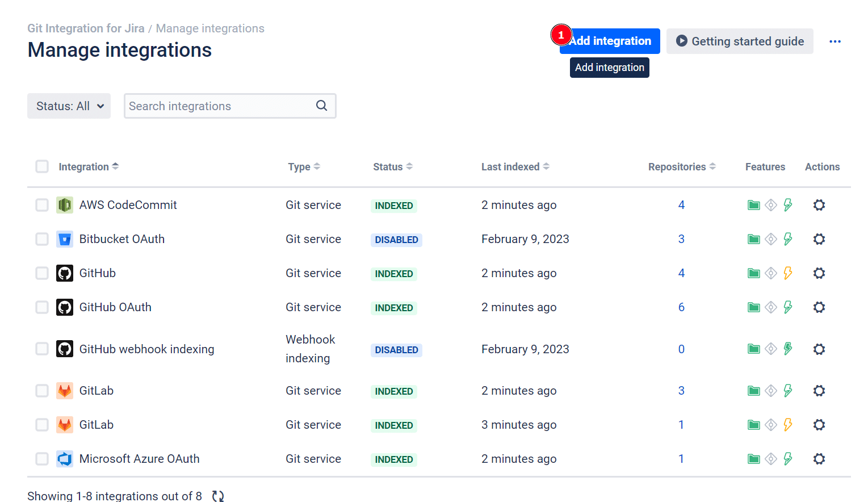Click the Add integration button
This screenshot has width=868, height=502.
(x=610, y=41)
